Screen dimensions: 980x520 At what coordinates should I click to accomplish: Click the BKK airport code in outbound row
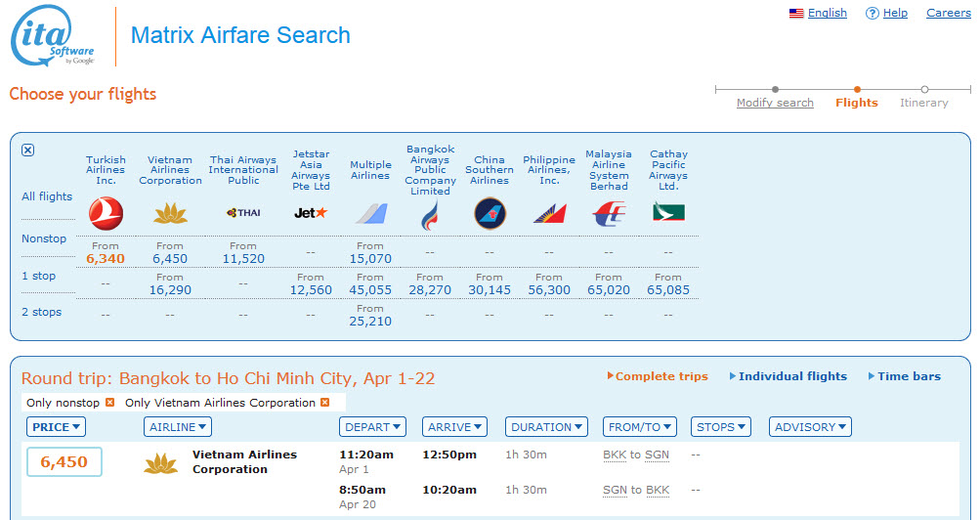[615, 455]
